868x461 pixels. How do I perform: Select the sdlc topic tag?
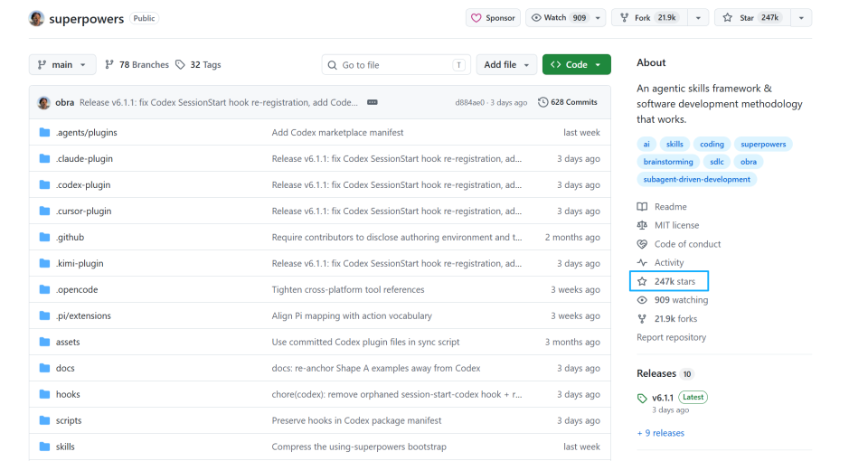point(717,162)
